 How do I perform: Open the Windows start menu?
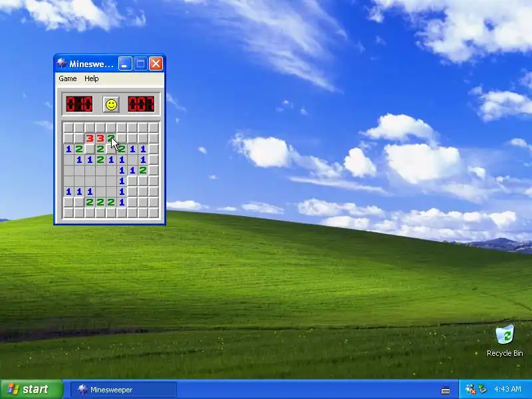pos(31,389)
